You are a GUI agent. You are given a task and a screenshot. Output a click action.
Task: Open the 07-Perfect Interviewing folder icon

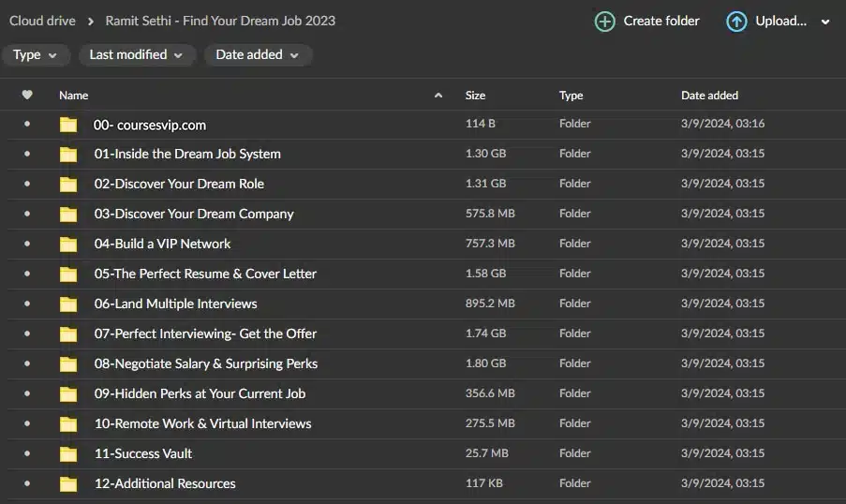[x=68, y=334]
